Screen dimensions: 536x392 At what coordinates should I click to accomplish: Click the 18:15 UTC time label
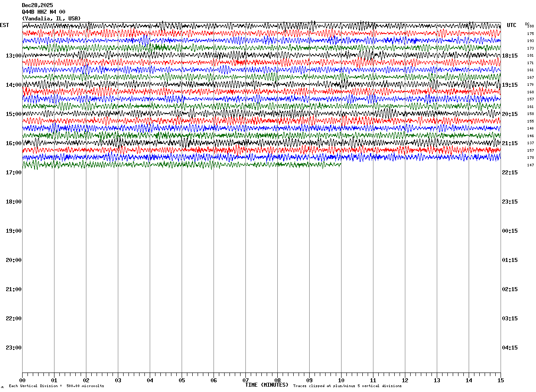click(509, 56)
